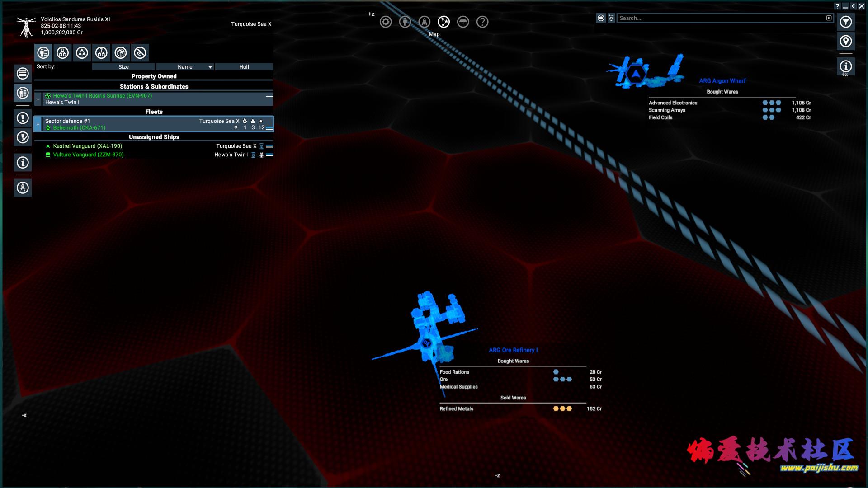Click the docked status icon on Vulture Vanguard row
The width and height of the screenshot is (868, 488).
[261, 155]
